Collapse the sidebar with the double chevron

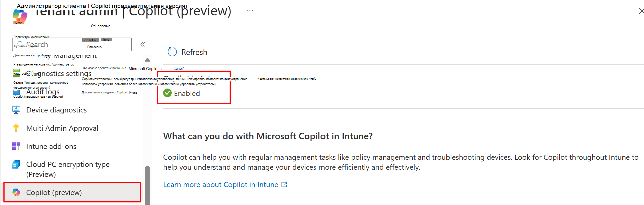(x=143, y=44)
